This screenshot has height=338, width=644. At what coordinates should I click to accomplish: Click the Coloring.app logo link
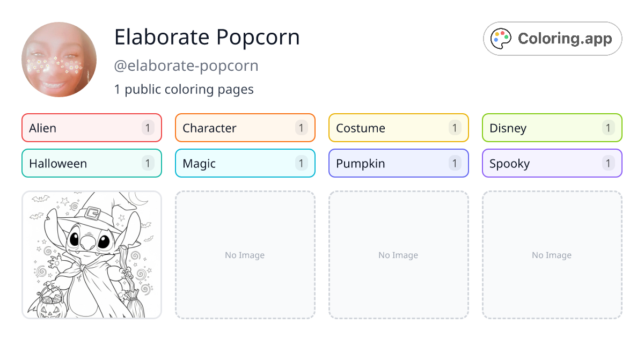552,38
